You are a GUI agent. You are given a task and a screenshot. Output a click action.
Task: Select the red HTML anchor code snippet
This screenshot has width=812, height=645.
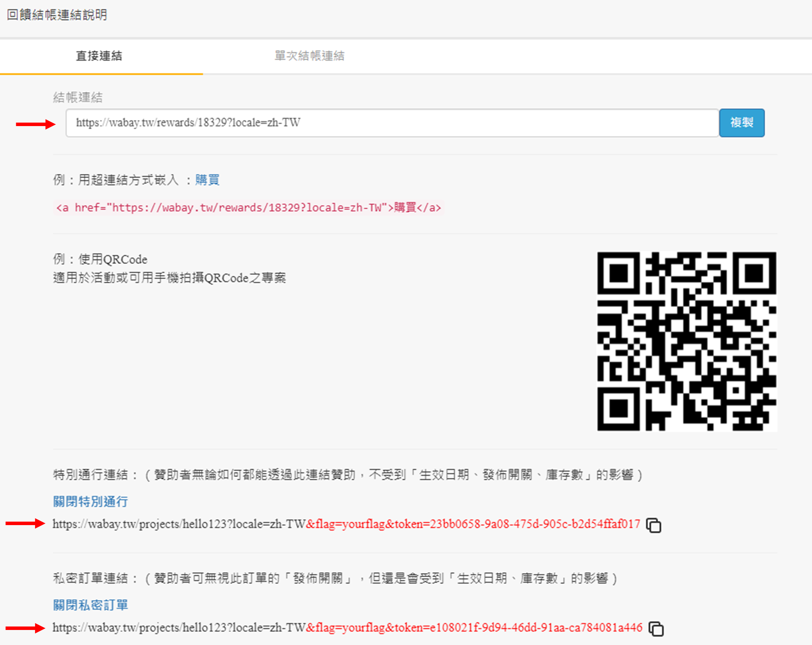(x=249, y=208)
